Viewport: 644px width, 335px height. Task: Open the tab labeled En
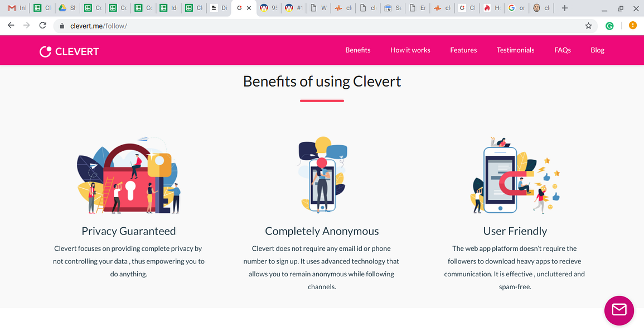(x=418, y=8)
